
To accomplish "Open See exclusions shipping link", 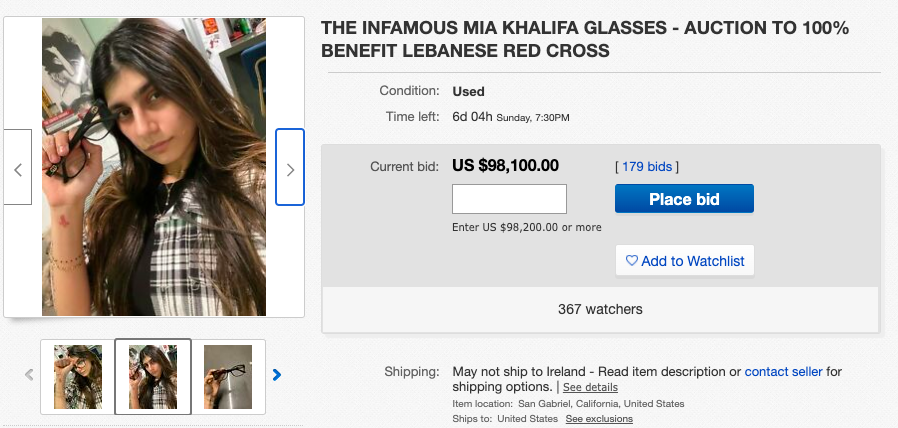I will pyautogui.click(x=599, y=419).
